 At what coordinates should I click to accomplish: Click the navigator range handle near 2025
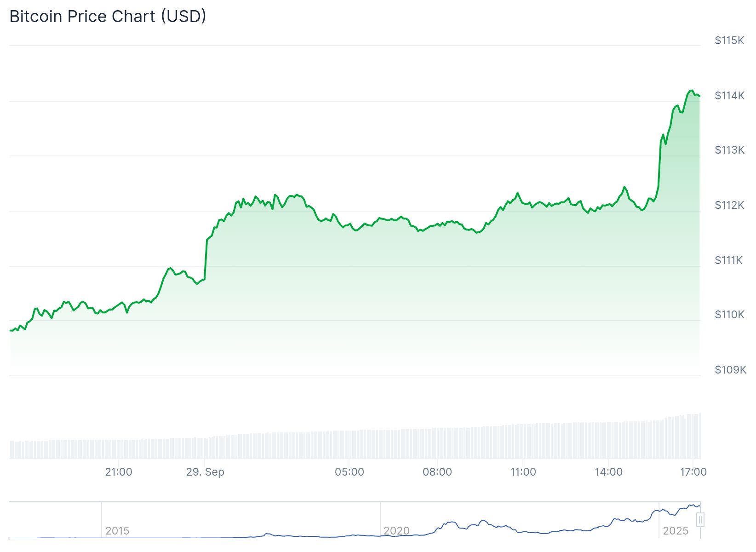click(700, 520)
